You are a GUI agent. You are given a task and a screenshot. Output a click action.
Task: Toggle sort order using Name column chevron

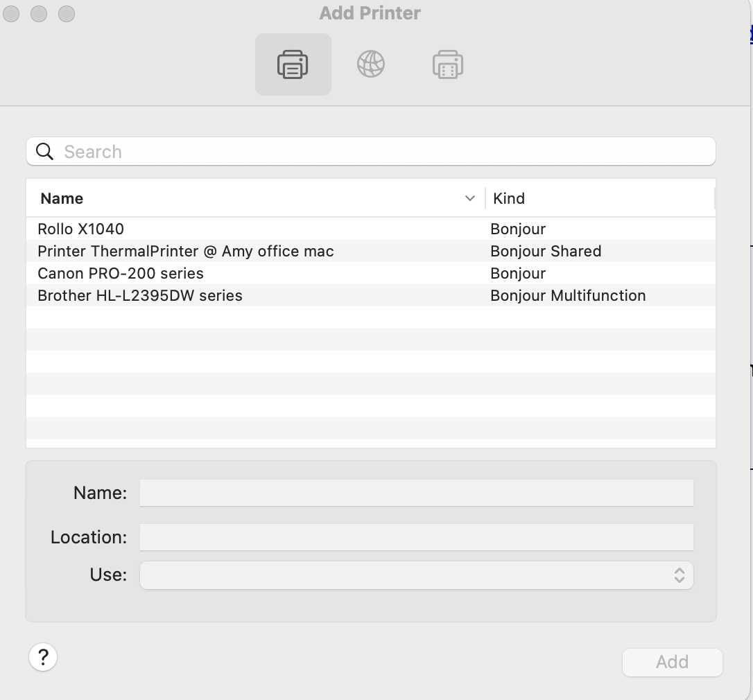click(469, 199)
